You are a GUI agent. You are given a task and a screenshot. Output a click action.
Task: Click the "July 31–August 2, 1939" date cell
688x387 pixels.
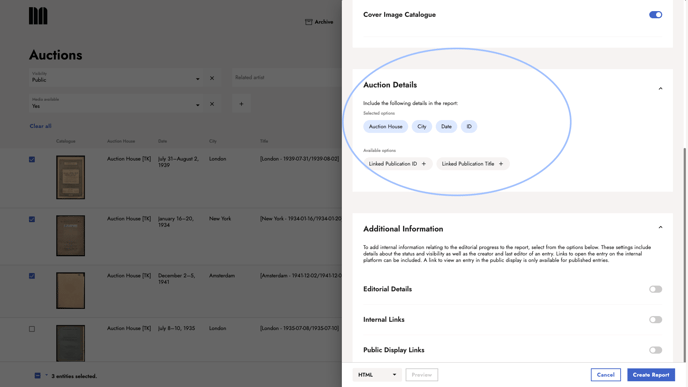(178, 162)
